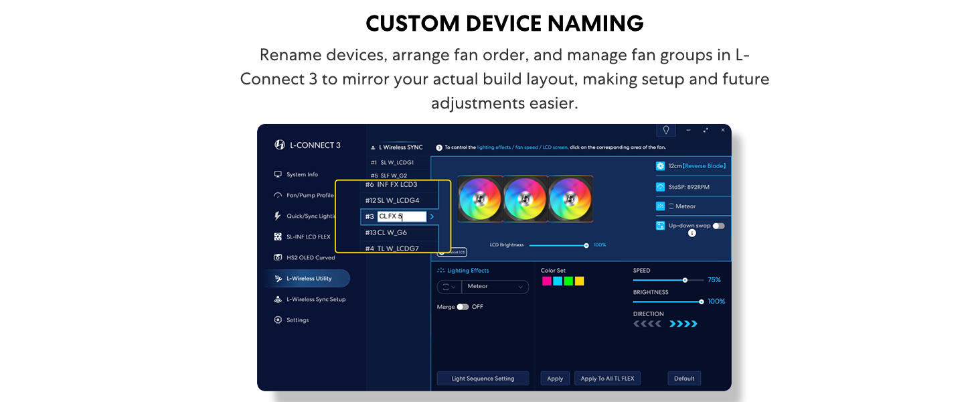This screenshot has width=980, height=402.
Task: Click the HS2 OLED Curved camera icon
Action: [278, 257]
